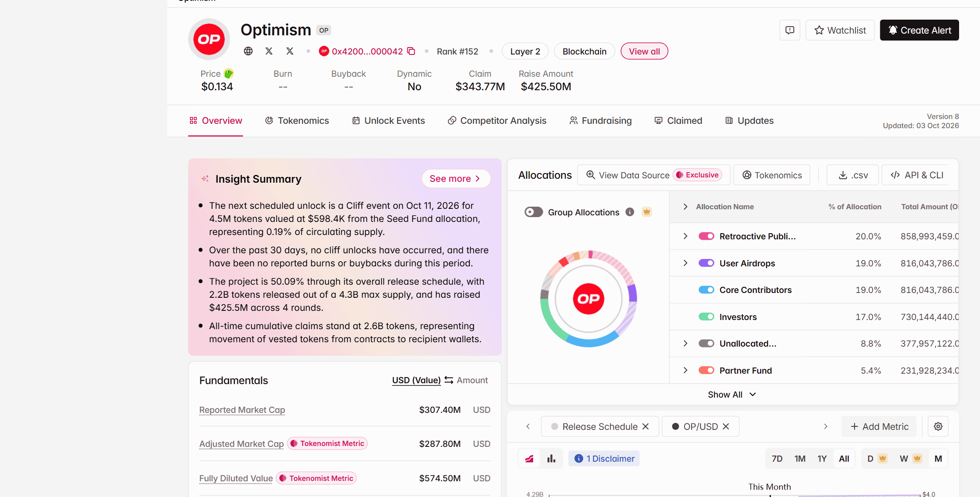Click the crown icon beside Group Allocations
Image resolution: width=980 pixels, height=497 pixels.
pyautogui.click(x=647, y=212)
